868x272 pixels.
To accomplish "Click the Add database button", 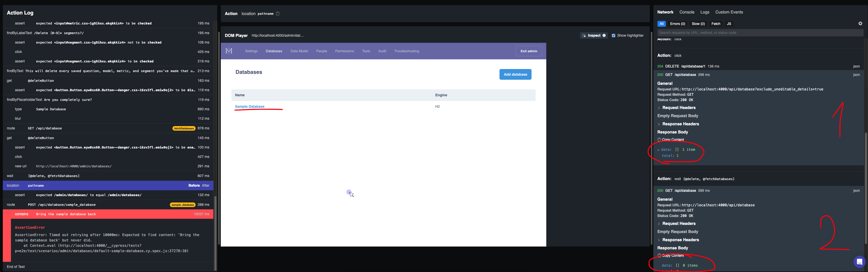I will 515,74.
